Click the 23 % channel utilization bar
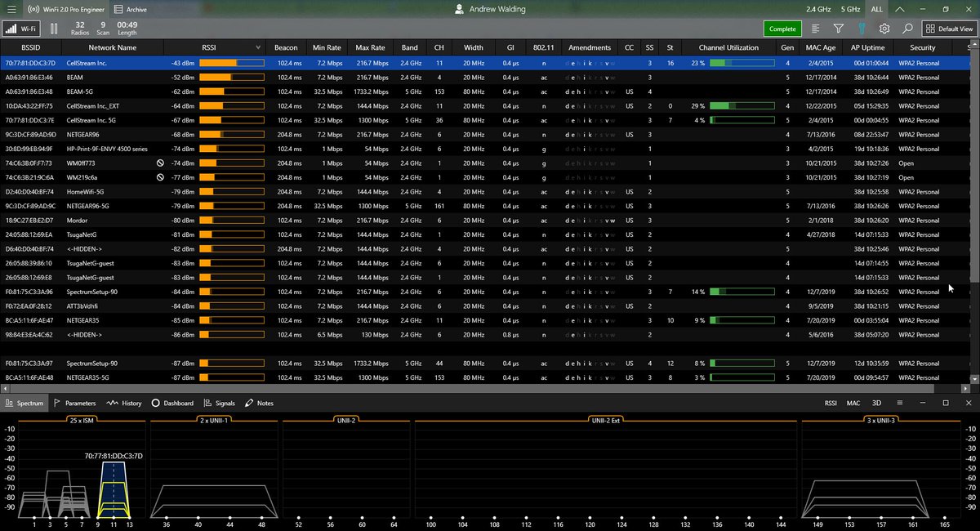 (x=742, y=63)
